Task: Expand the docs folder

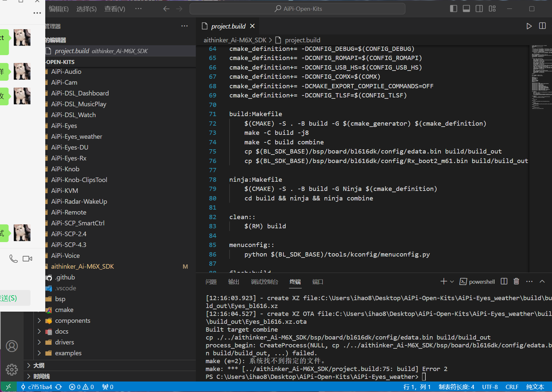Action: point(39,331)
